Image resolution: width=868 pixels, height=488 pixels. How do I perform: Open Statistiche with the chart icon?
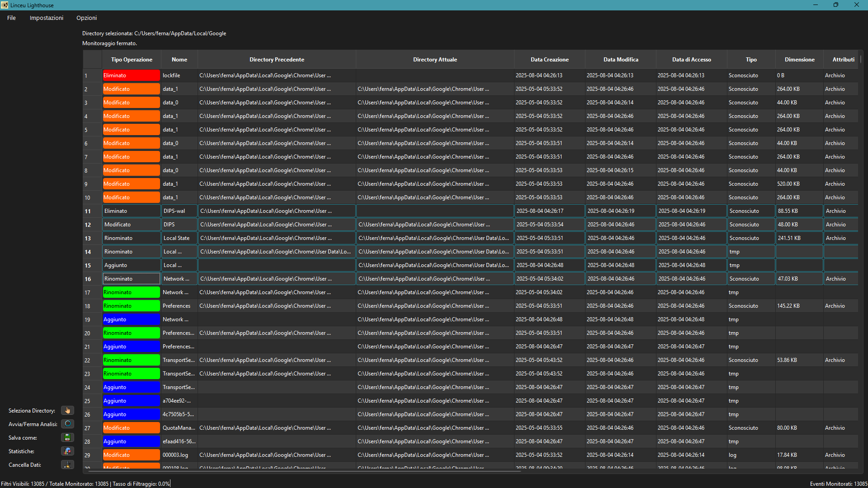pos(67,451)
